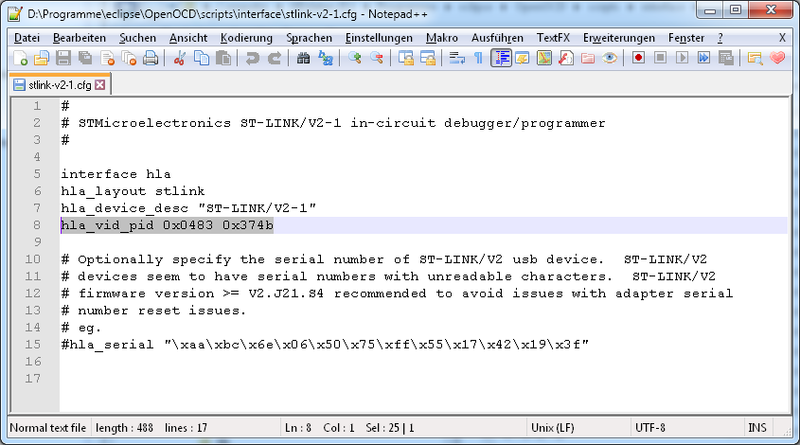Open the Sprachen menu
The height and width of the screenshot is (445, 800).
coord(309,38)
